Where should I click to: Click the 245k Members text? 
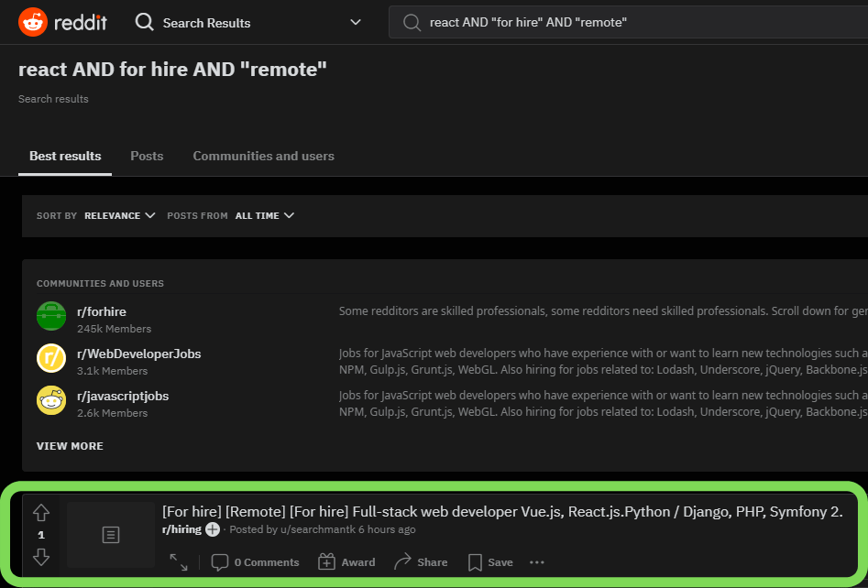114,329
